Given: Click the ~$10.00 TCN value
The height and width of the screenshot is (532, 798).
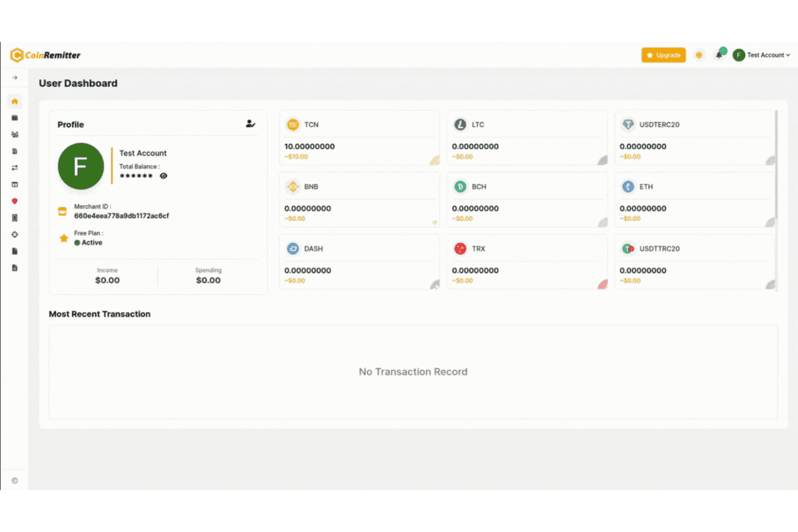Looking at the screenshot, I should coord(296,157).
